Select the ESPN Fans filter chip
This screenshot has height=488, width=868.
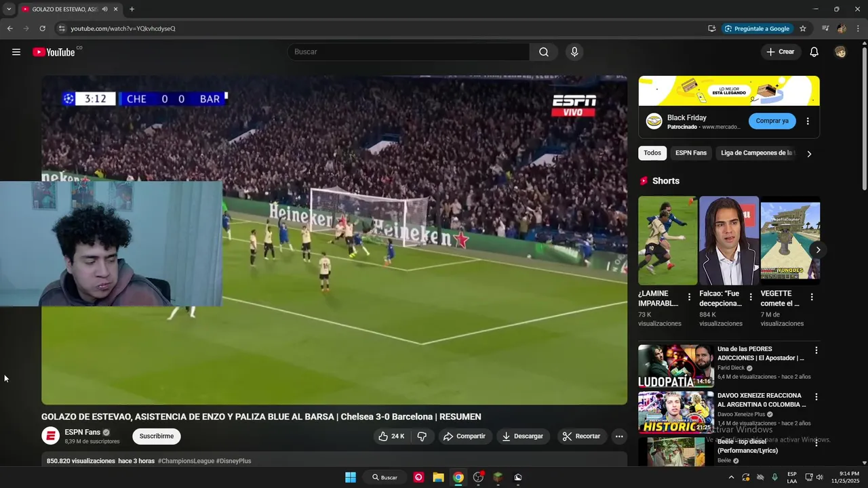pyautogui.click(x=691, y=153)
